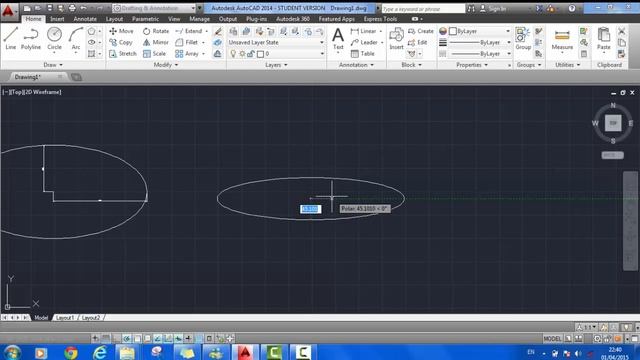Click the Group tool
640x360 pixels.
523,39
